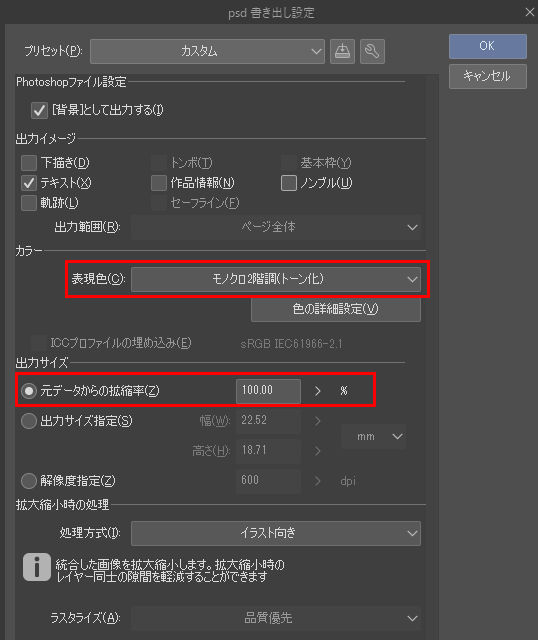Open the プリセット dropdown
This screenshot has height=640, width=538.
coord(207,51)
